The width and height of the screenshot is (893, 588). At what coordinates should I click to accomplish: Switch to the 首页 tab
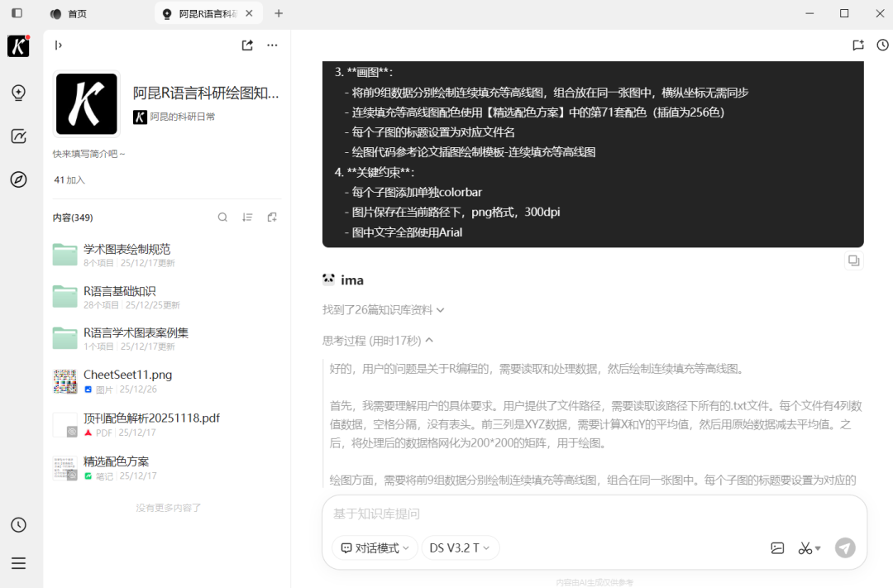69,14
